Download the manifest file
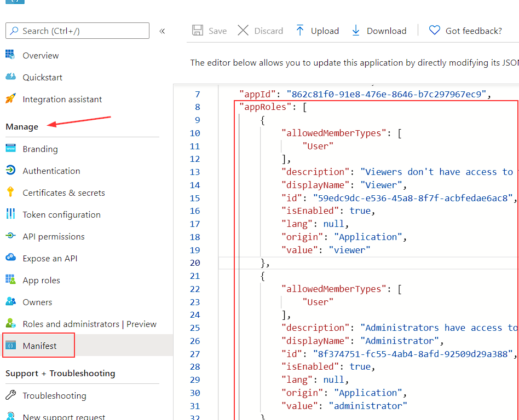 click(x=379, y=31)
